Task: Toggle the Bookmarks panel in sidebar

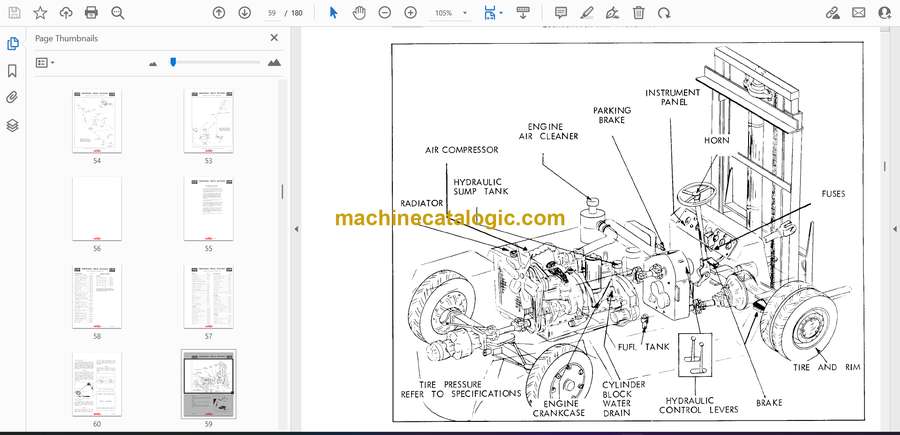Action: [x=12, y=71]
